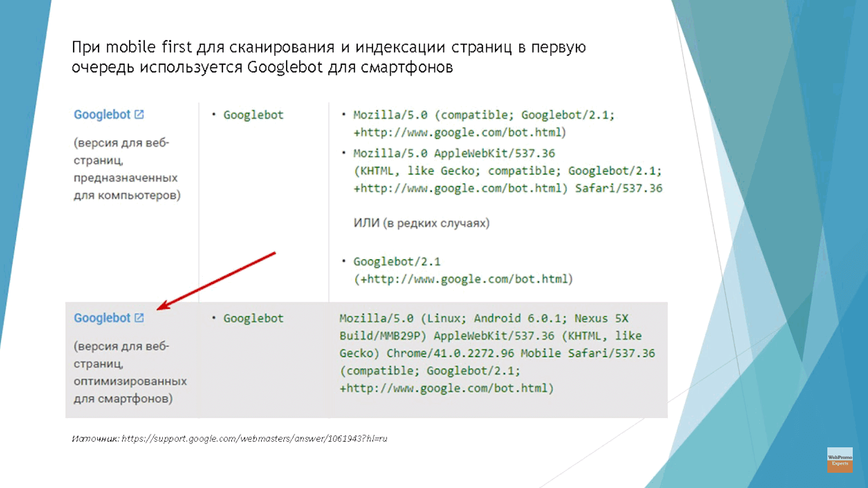Click 'Build/MMB29P) AppleWebKit/537.36 (KHTML, like' line
Image resolution: width=868 pixels, height=488 pixels.
(491, 336)
